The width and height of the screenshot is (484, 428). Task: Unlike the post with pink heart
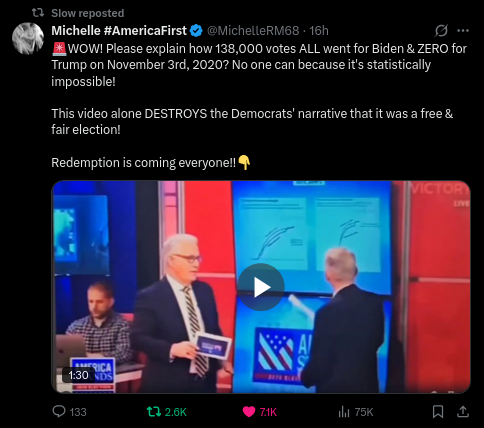point(249,412)
